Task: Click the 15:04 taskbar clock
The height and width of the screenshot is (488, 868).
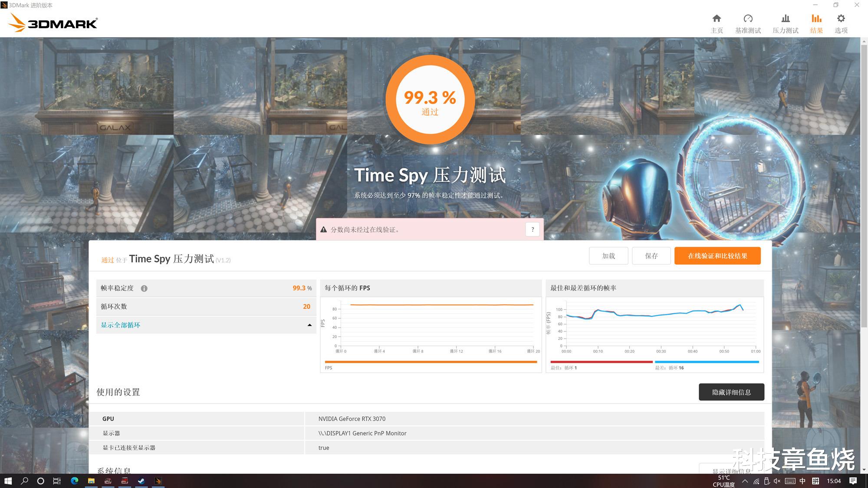Action: 834,481
